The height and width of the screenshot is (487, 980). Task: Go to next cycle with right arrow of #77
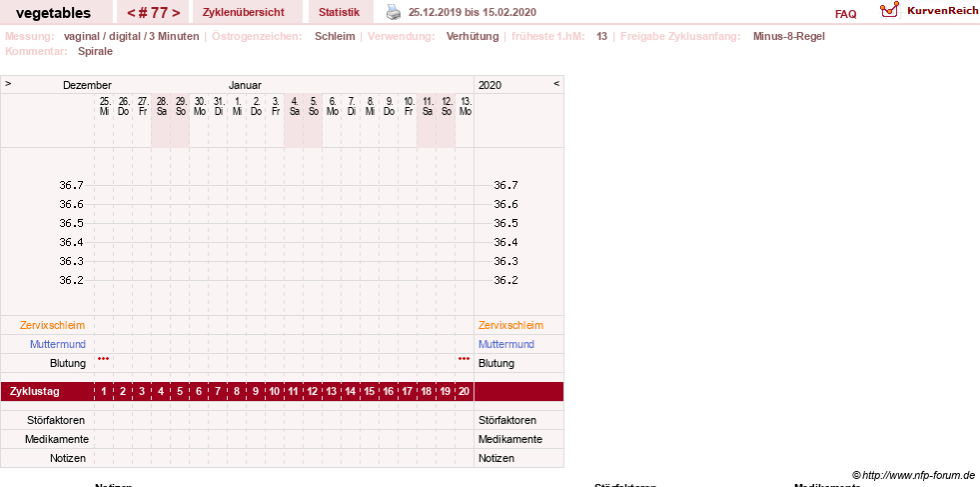click(176, 13)
